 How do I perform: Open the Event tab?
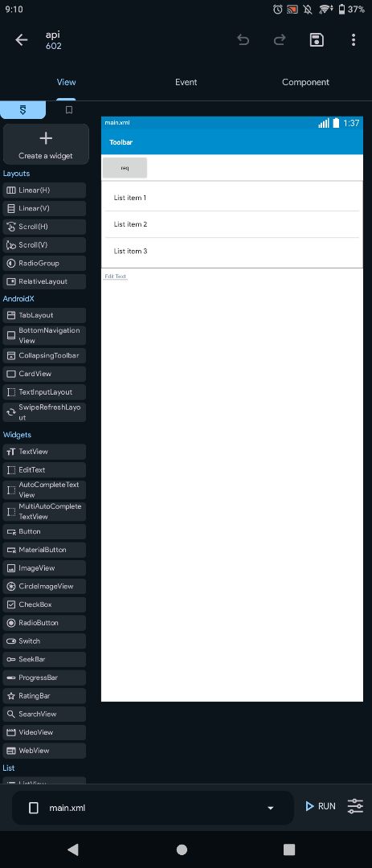[x=186, y=82]
